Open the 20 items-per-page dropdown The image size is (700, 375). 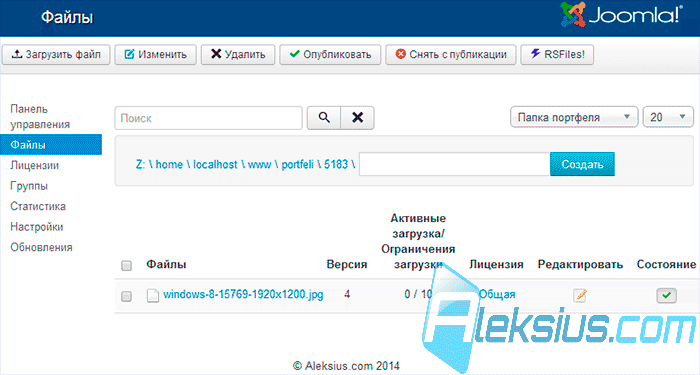668,117
